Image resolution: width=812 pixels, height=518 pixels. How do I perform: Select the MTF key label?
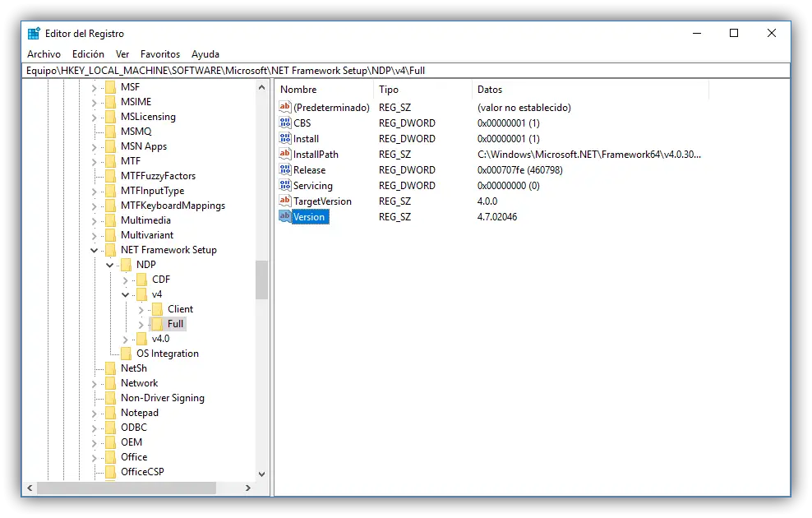(x=131, y=161)
